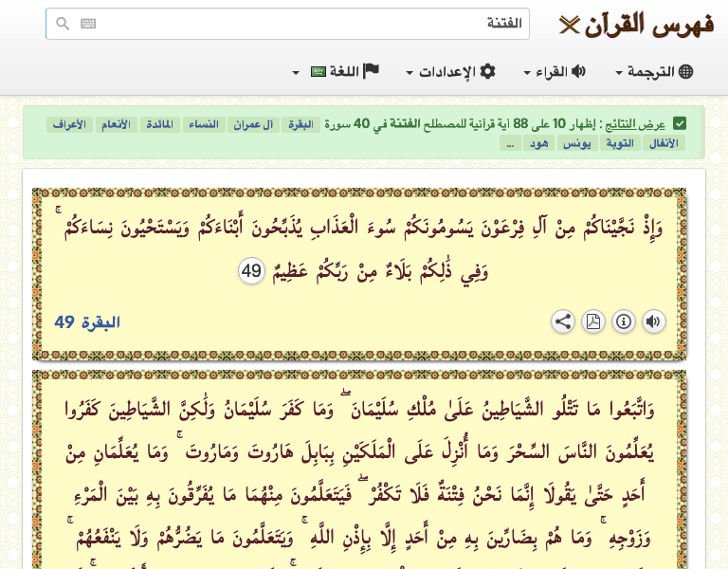
Task: Click the search magnifier icon
Action: (x=63, y=24)
